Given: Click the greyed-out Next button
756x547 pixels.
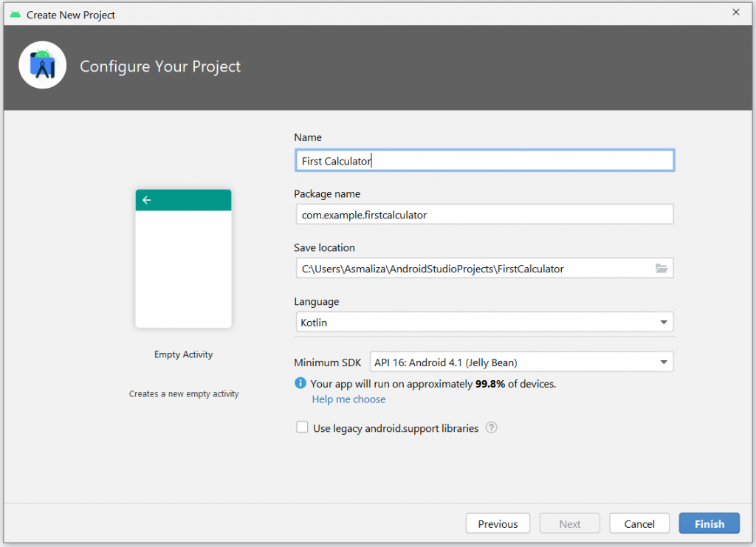Looking at the screenshot, I should (x=569, y=523).
